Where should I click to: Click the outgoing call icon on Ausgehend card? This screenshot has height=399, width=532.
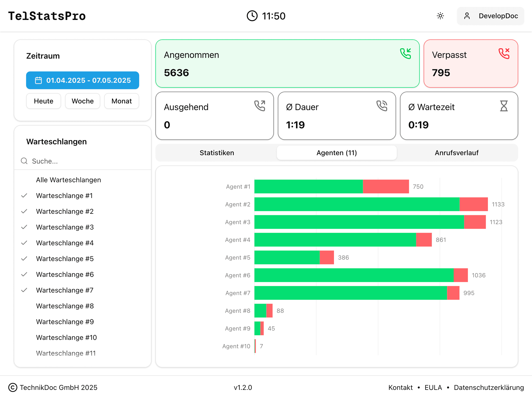260,106
